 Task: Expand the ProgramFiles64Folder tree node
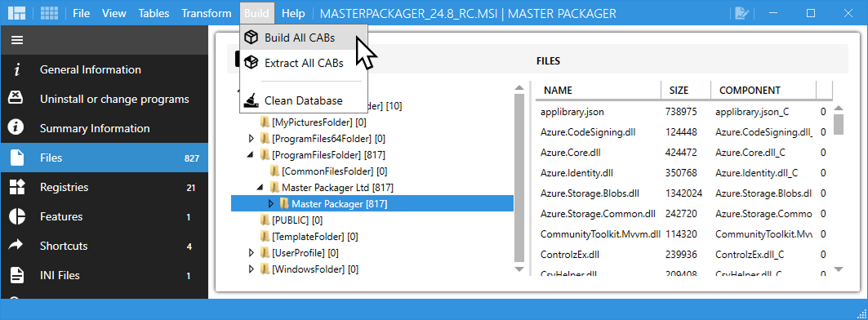251,138
